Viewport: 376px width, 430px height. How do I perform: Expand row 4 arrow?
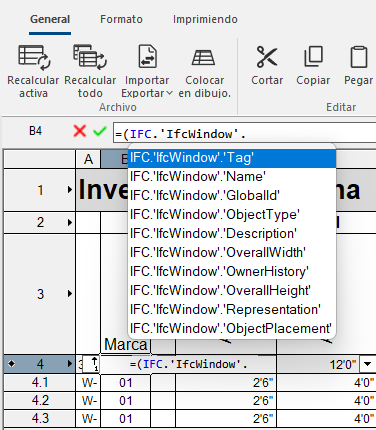click(69, 364)
